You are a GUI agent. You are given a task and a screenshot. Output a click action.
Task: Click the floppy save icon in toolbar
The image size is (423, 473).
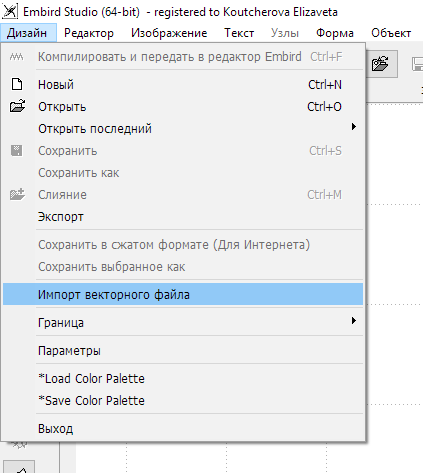[x=417, y=64]
